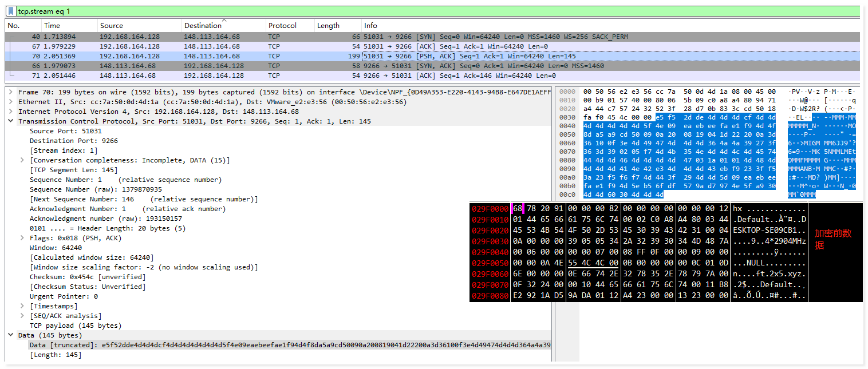This screenshot has width=868, height=369.
Task: Expand the Frame 70 details row
Action: click(x=11, y=92)
